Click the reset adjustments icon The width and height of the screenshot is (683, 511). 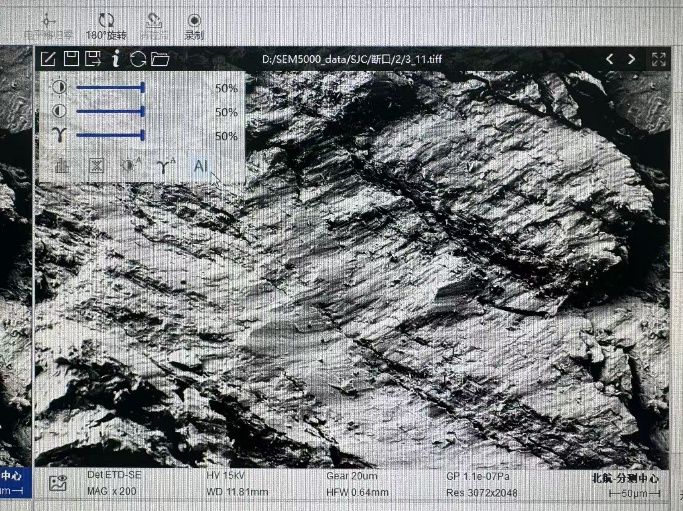click(97, 166)
